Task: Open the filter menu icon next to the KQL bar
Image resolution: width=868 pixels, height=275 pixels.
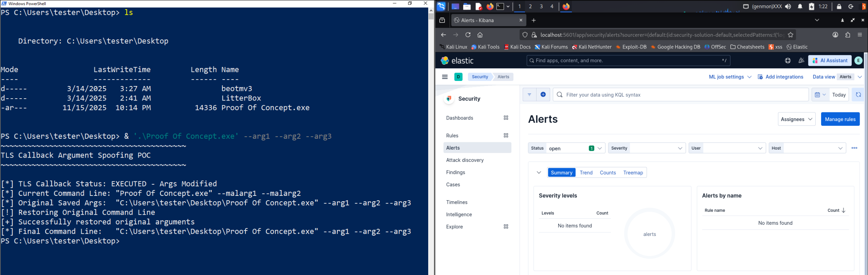Action: point(529,95)
